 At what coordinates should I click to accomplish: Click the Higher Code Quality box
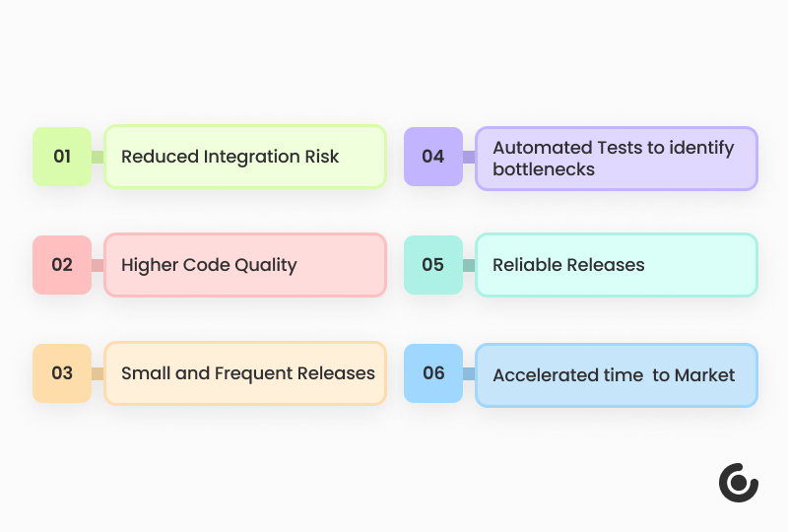coord(244,265)
